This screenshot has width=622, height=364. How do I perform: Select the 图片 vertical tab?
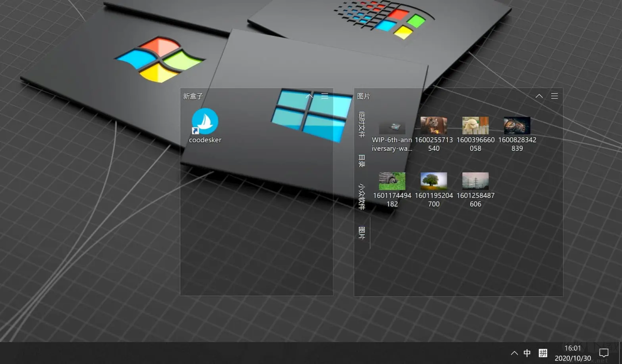(x=362, y=232)
